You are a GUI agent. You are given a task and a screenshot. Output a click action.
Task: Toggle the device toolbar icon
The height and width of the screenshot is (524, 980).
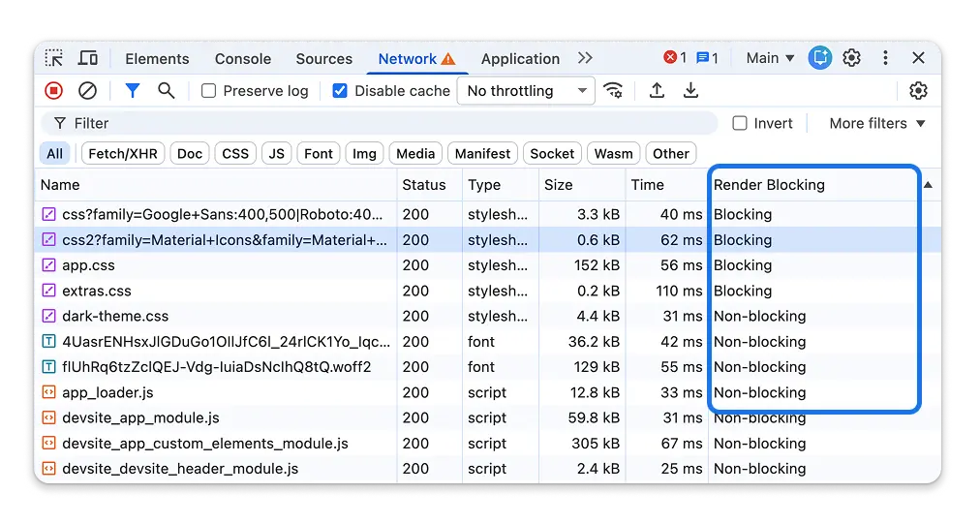click(x=88, y=58)
